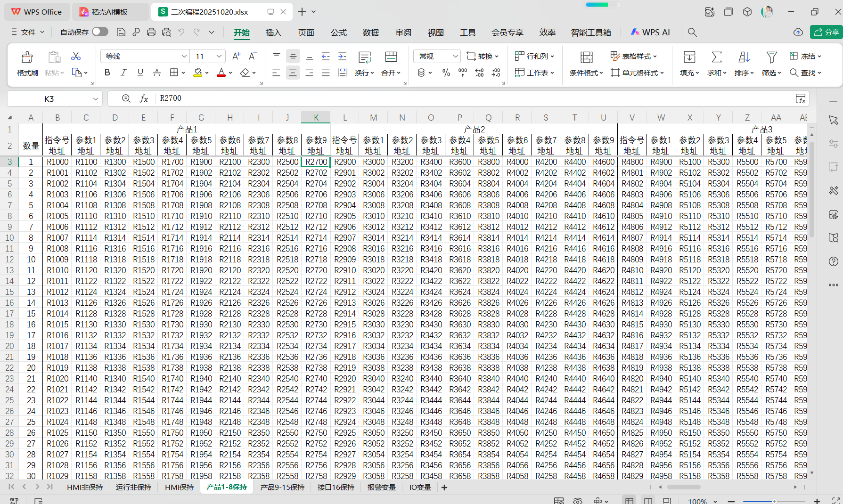Click the WPS AI button
The height and width of the screenshot is (504, 843).
[x=650, y=32]
